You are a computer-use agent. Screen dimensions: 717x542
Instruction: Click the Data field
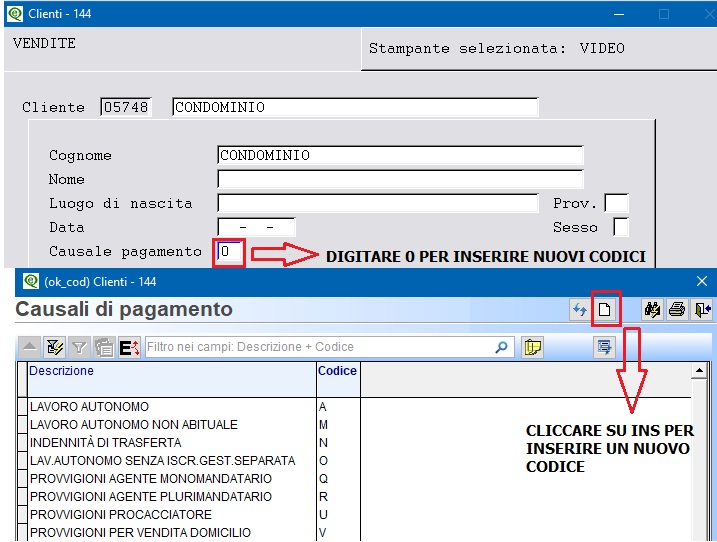(x=257, y=227)
